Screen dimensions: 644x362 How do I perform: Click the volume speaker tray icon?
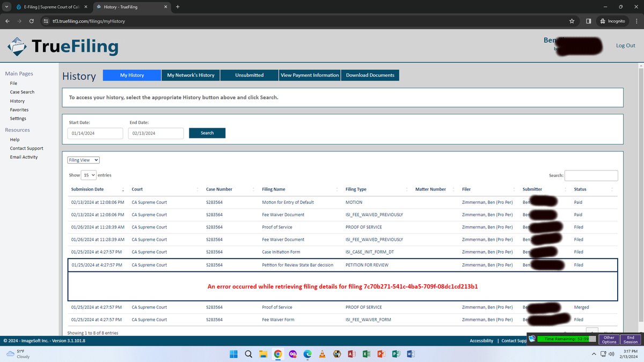(x=612, y=354)
